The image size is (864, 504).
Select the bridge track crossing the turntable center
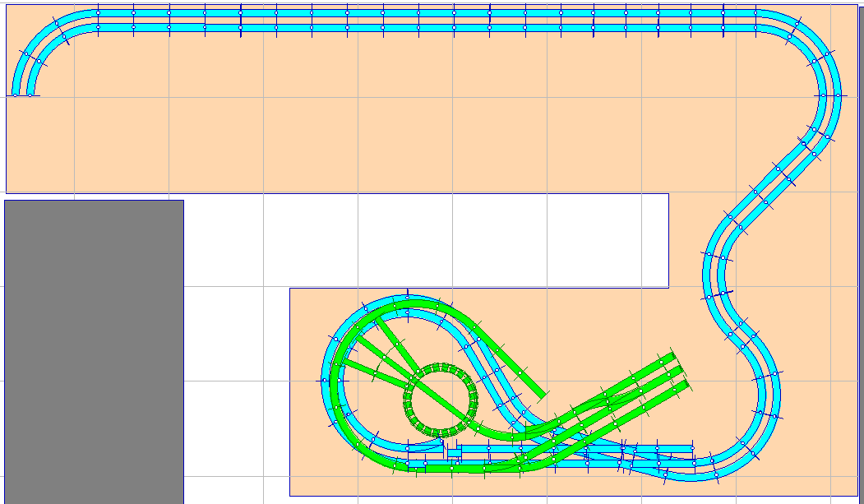coord(441,400)
